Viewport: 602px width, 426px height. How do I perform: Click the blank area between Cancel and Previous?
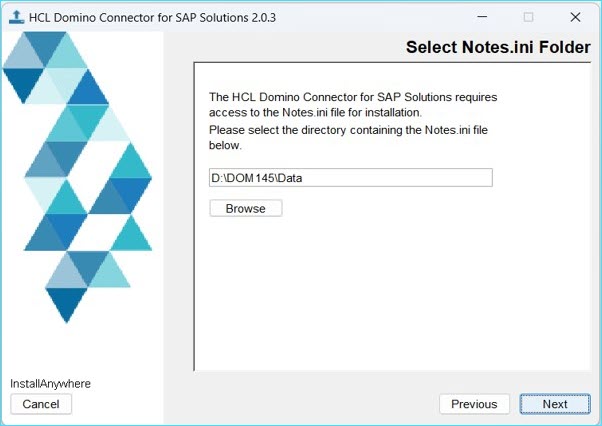[x=250, y=404]
